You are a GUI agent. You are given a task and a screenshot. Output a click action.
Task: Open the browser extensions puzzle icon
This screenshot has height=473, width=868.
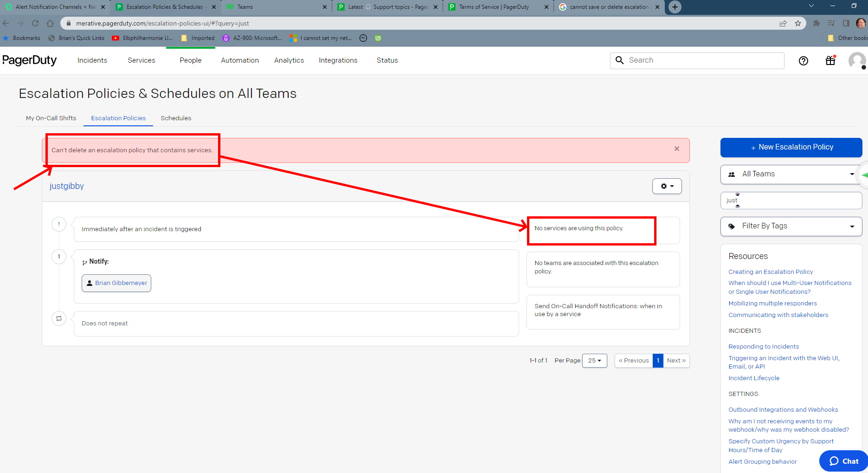pos(817,23)
